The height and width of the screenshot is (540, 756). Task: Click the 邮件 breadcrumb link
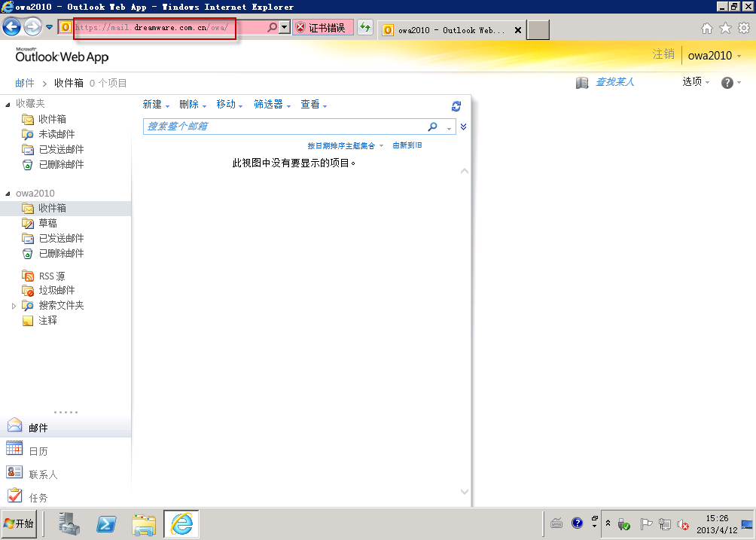click(25, 83)
